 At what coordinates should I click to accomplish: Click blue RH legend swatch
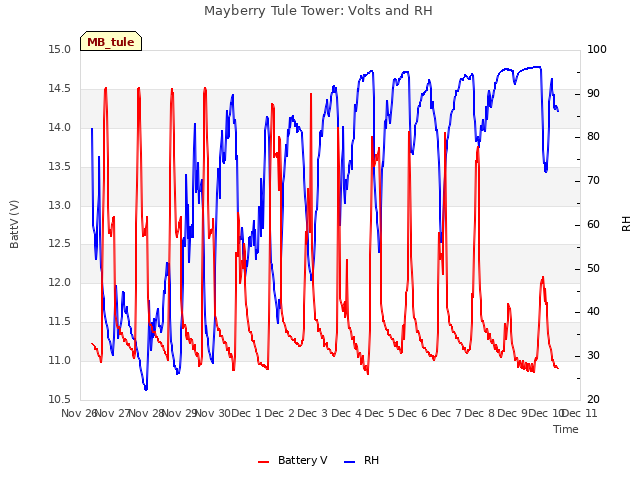[350, 462]
